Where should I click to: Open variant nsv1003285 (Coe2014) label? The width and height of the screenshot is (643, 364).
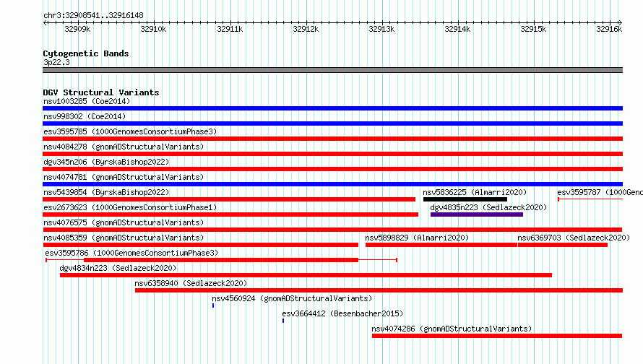coord(87,101)
